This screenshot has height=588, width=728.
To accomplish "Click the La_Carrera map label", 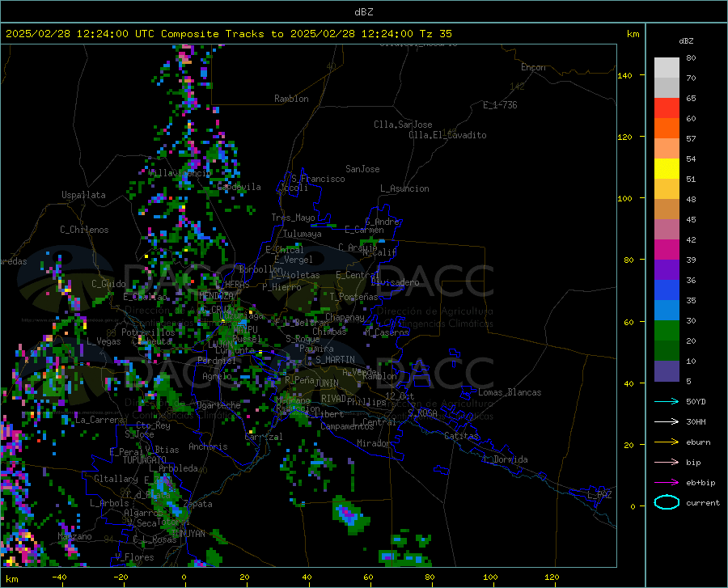I will 99,420.
